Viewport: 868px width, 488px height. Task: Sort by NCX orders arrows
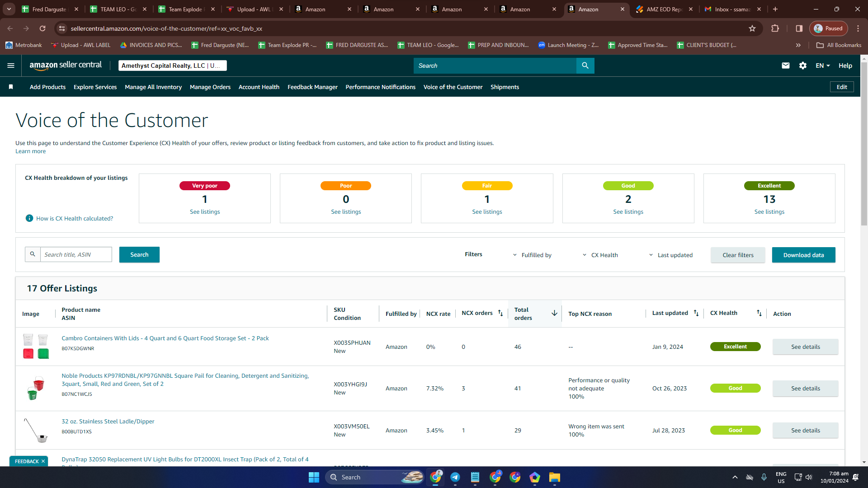click(x=500, y=313)
